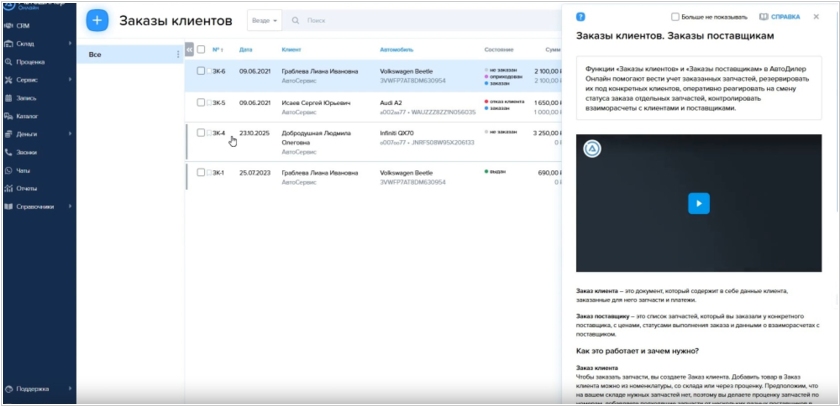840x406 pixels.
Task: Open the Проценка section in sidebar
Action: point(30,62)
